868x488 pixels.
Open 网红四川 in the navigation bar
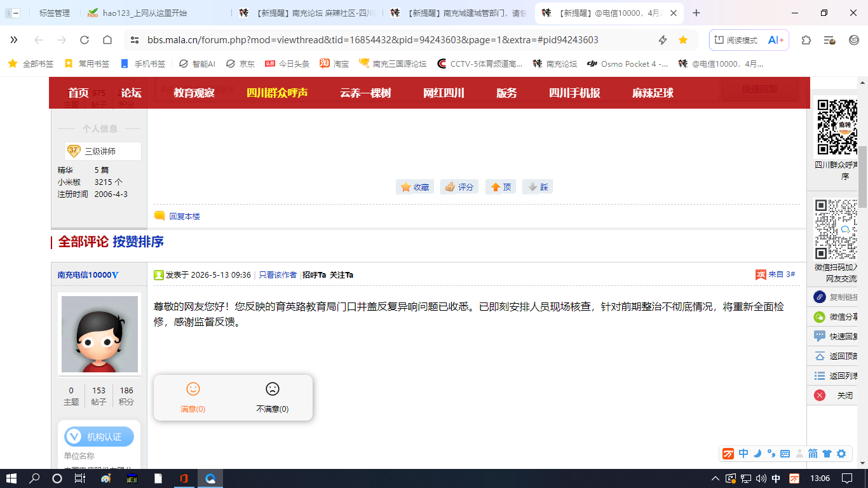[x=444, y=93]
